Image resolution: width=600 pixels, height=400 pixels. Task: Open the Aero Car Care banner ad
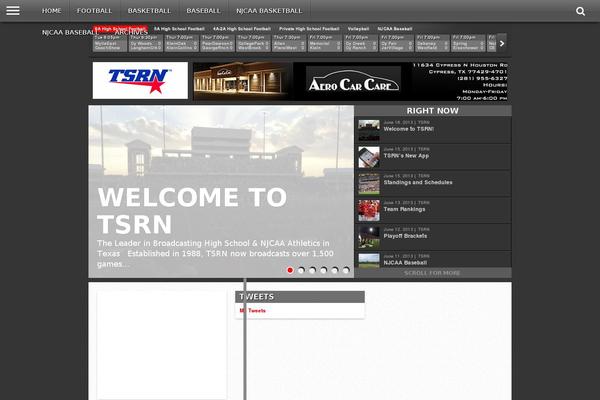[x=351, y=81]
